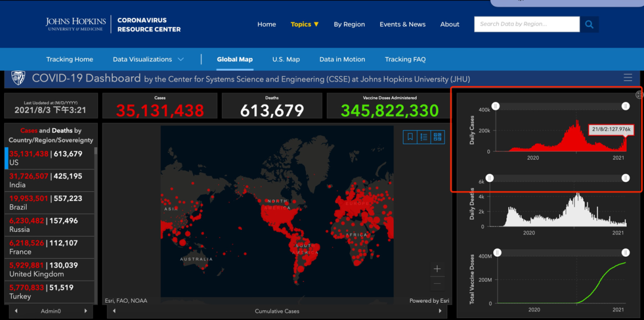644x320 pixels.
Task: Zoom out on the map with minus
Action: pyautogui.click(x=437, y=283)
